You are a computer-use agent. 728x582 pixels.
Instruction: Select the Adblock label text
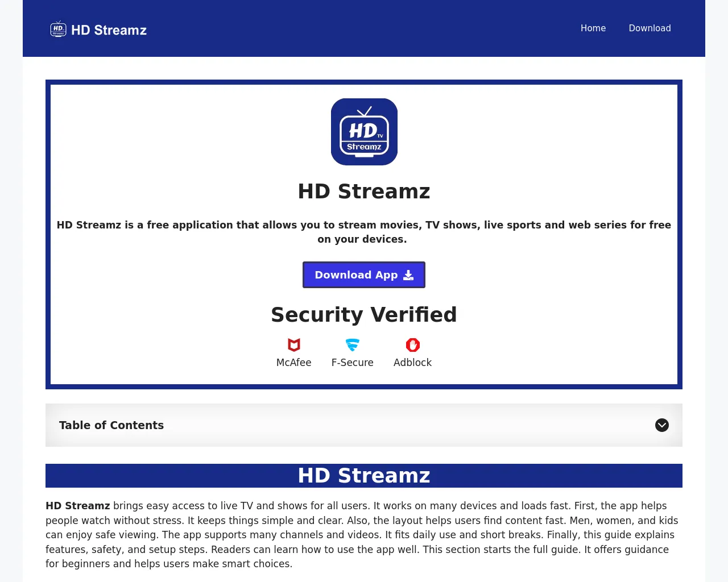412,363
